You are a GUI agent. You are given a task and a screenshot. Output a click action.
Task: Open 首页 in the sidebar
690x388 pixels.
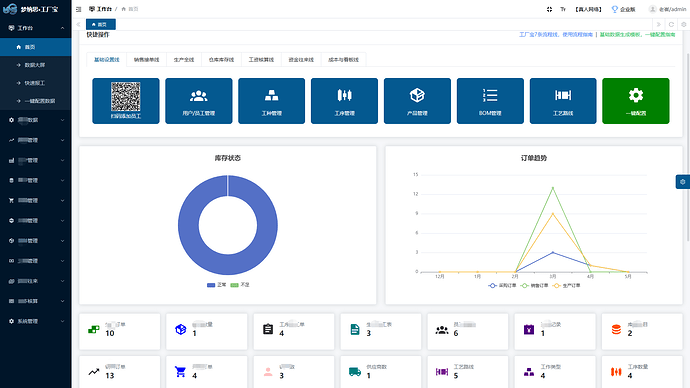[36, 47]
